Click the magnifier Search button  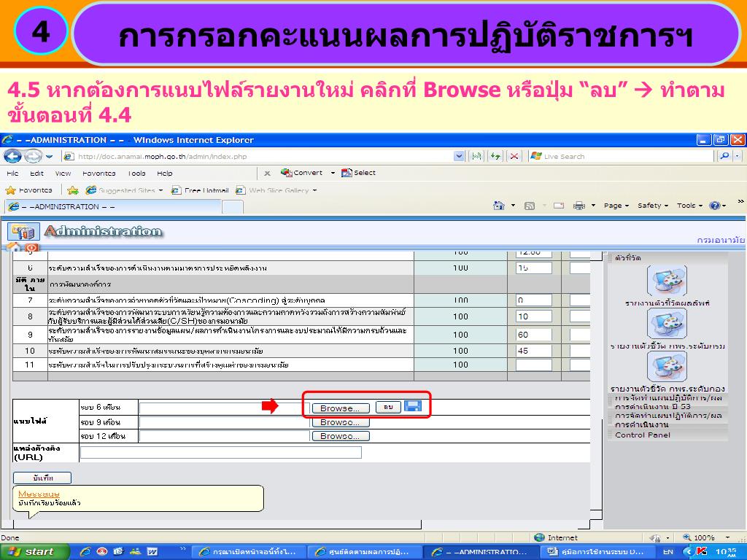click(x=724, y=156)
